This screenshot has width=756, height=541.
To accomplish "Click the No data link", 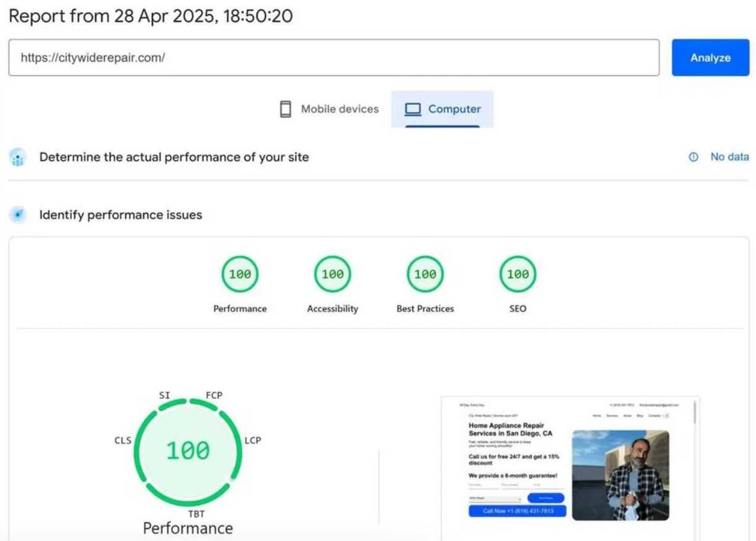I will coord(730,157).
